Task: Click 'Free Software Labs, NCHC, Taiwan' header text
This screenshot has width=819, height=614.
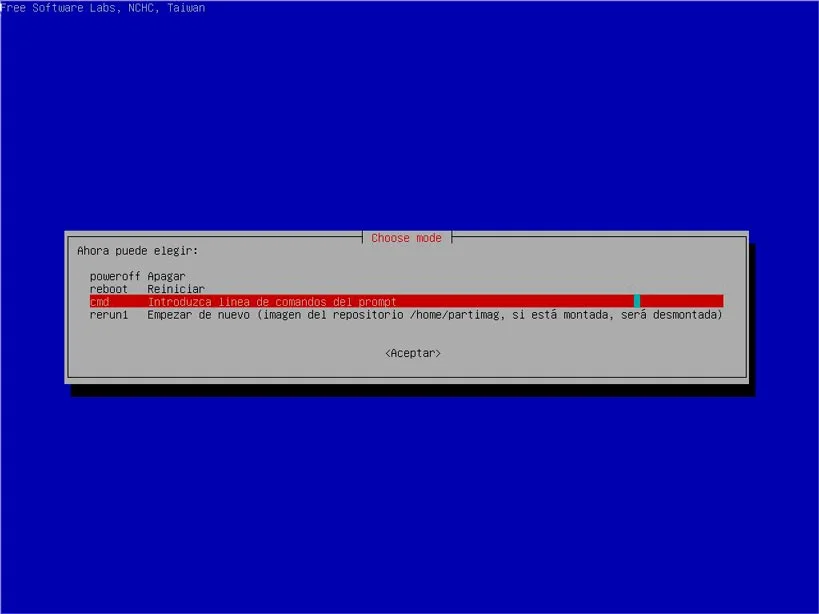Action: (103, 8)
